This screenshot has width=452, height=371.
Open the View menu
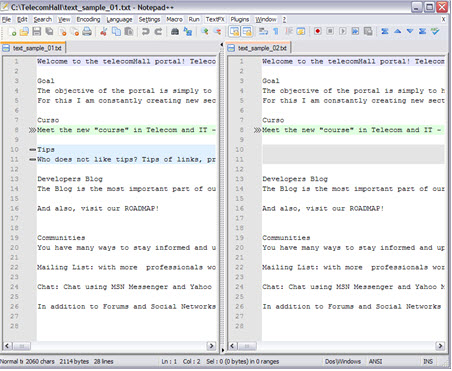coord(64,20)
